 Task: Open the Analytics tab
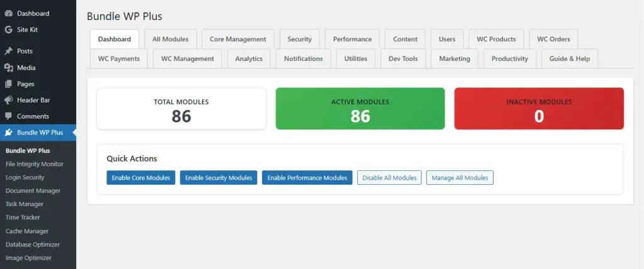point(249,58)
